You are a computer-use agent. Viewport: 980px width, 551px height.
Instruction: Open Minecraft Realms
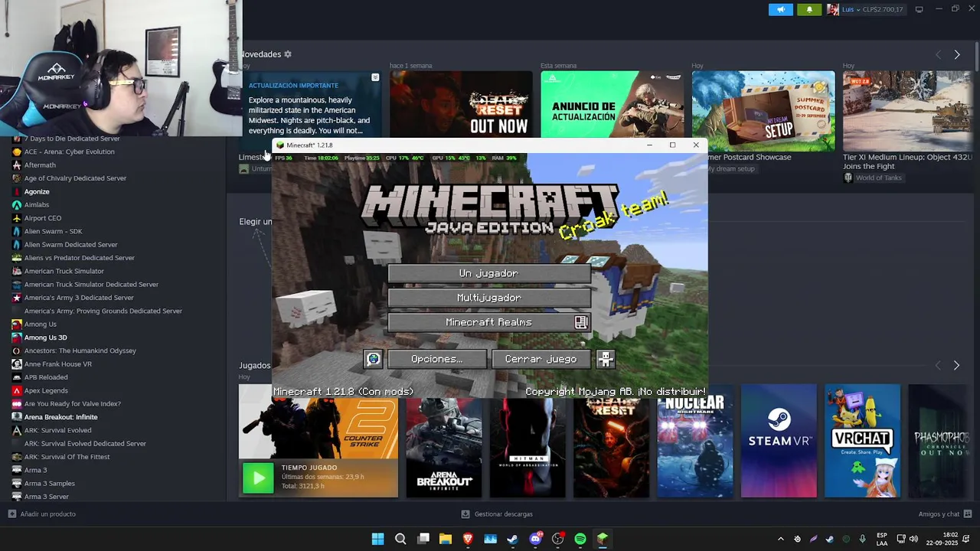(x=488, y=322)
